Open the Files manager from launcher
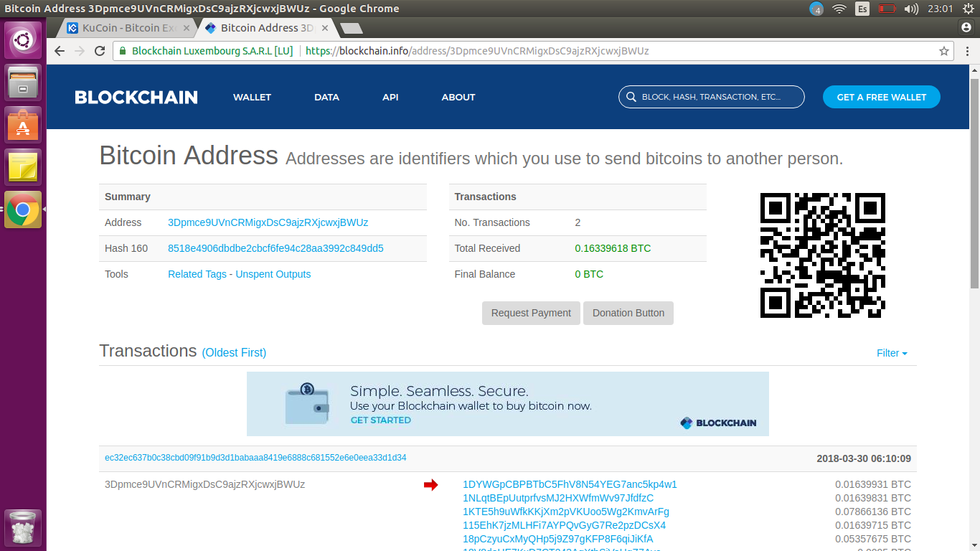This screenshot has height=551, width=980. point(24,83)
